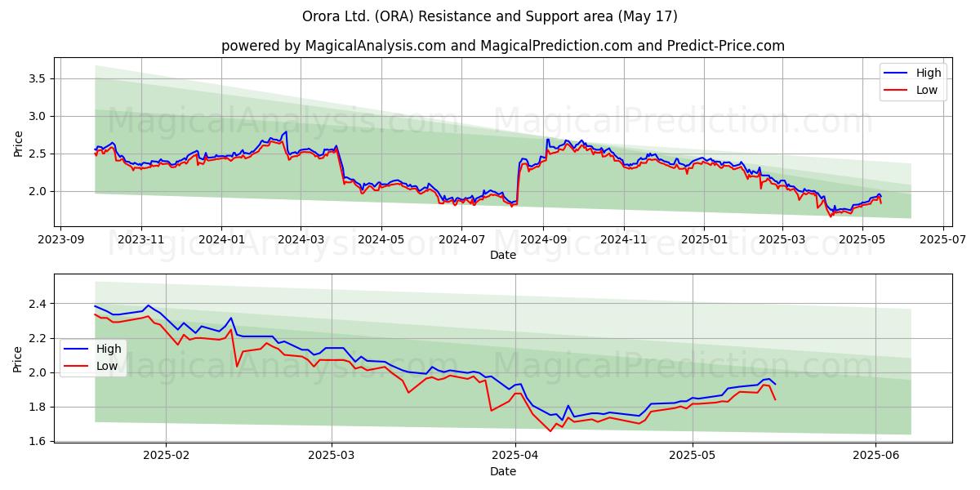The image size is (980, 490).
Task: Click the 2.5 price tick on top chart
Action: [x=38, y=154]
